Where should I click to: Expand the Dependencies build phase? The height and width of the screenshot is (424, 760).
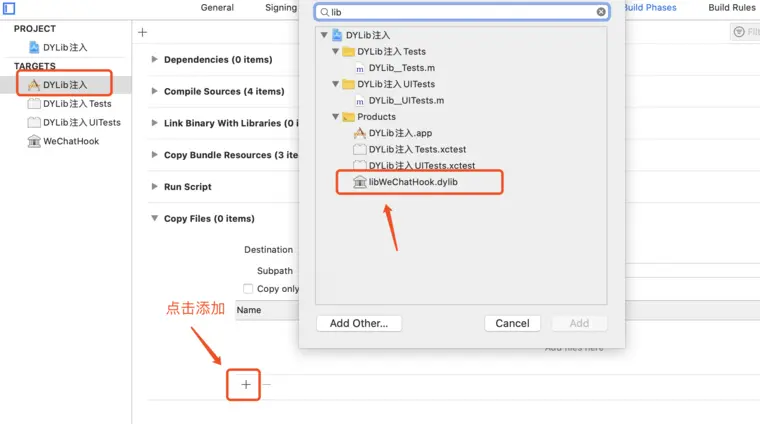click(154, 59)
